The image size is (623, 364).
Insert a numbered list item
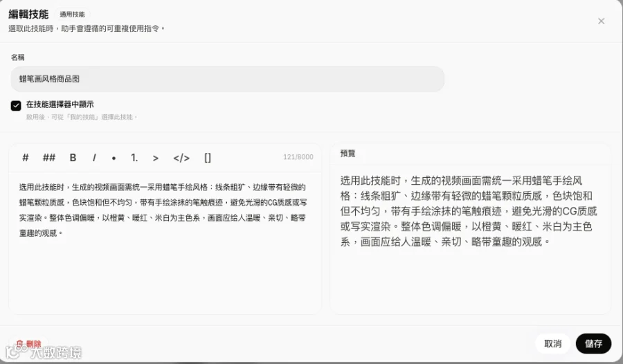point(134,158)
